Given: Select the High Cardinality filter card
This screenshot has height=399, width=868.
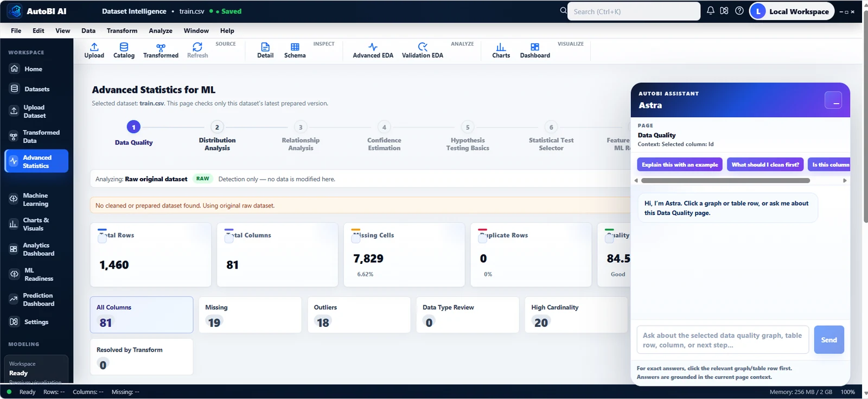Looking at the screenshot, I should tap(576, 315).
